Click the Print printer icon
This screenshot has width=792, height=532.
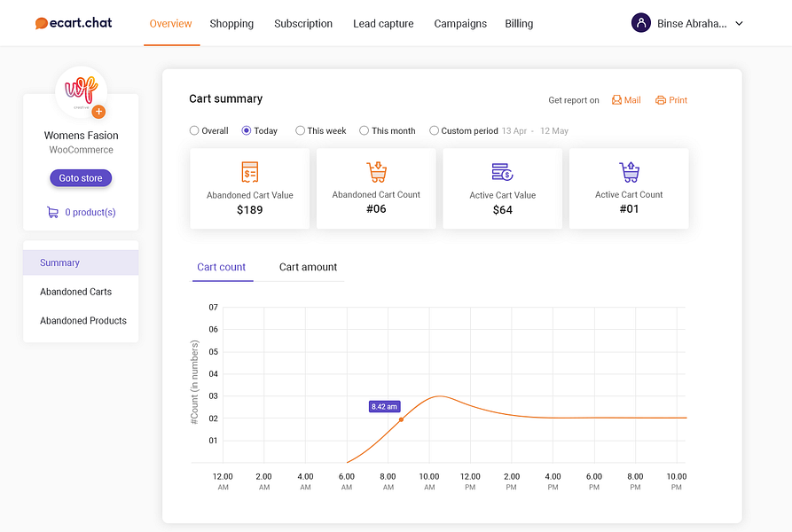click(660, 100)
